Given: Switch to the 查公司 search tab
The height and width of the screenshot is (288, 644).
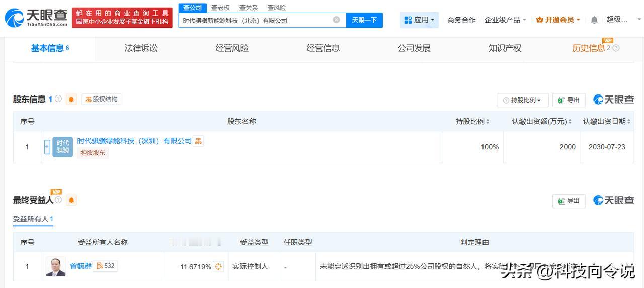Looking at the screenshot, I should [192, 8].
